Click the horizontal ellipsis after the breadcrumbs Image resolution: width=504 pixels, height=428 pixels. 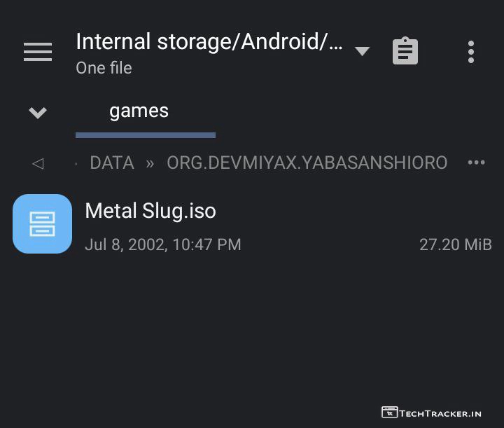pyautogui.click(x=476, y=163)
